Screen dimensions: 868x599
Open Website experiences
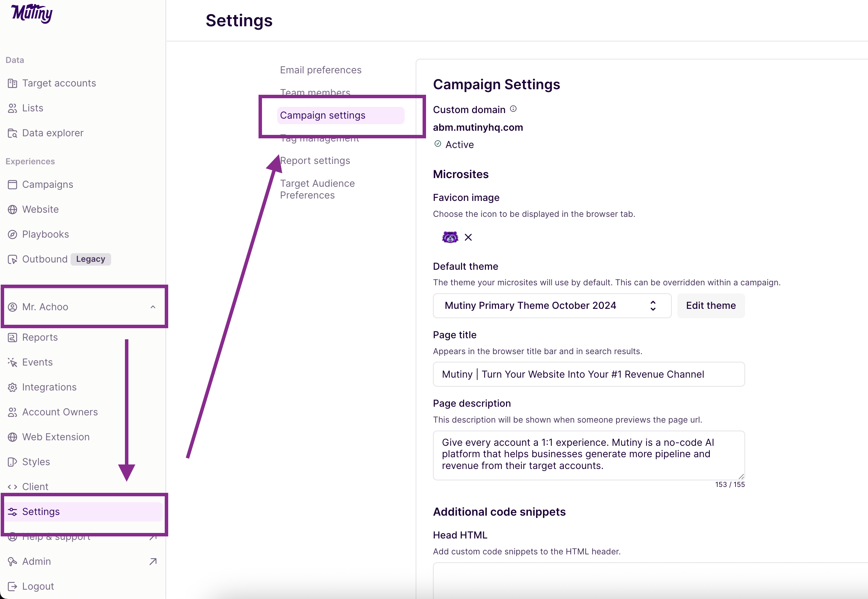click(40, 210)
